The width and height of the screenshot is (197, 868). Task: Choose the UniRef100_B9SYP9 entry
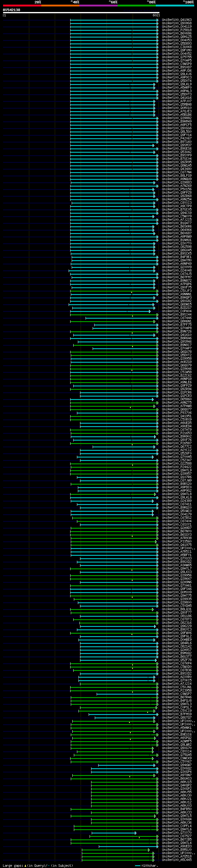pyautogui.click(x=177, y=155)
